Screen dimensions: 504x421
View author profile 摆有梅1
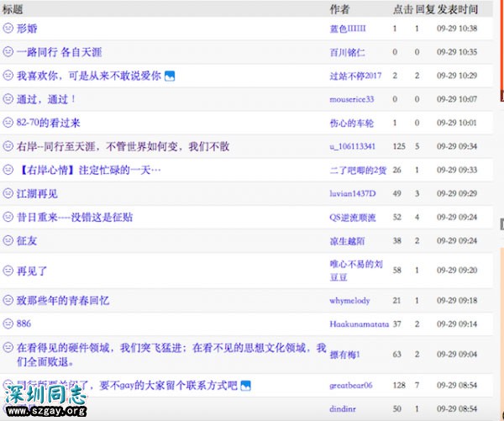click(x=345, y=355)
